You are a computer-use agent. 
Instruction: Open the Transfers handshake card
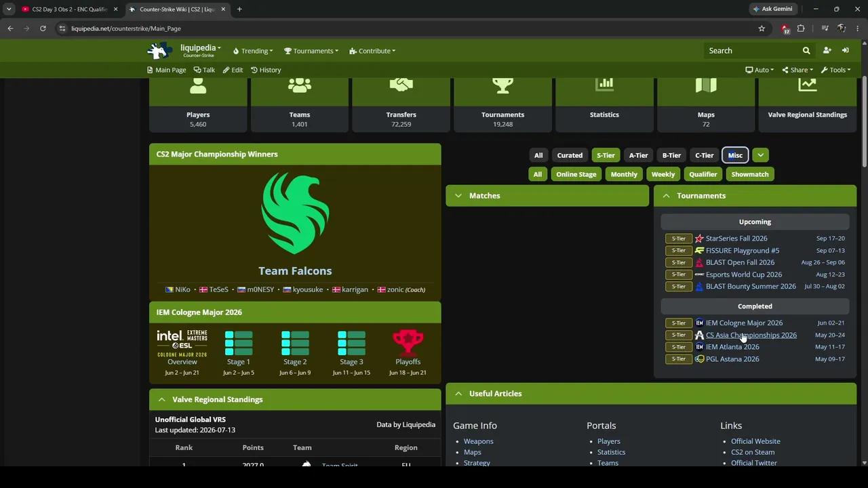401,85
